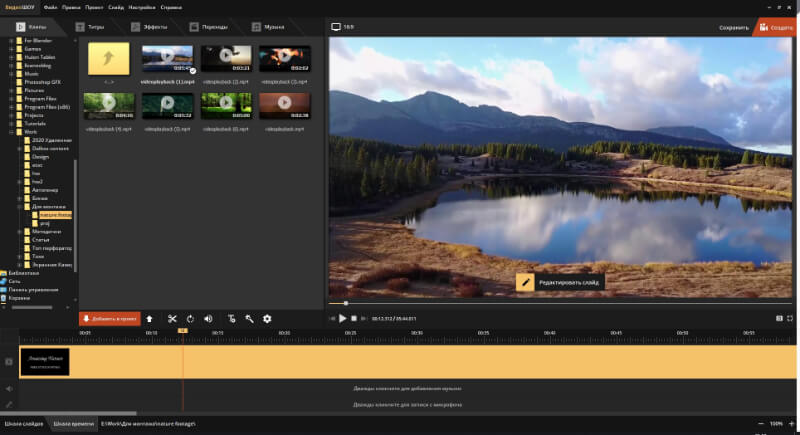
Task: Click the gear settings icon in toolbar
Action: (x=267, y=319)
